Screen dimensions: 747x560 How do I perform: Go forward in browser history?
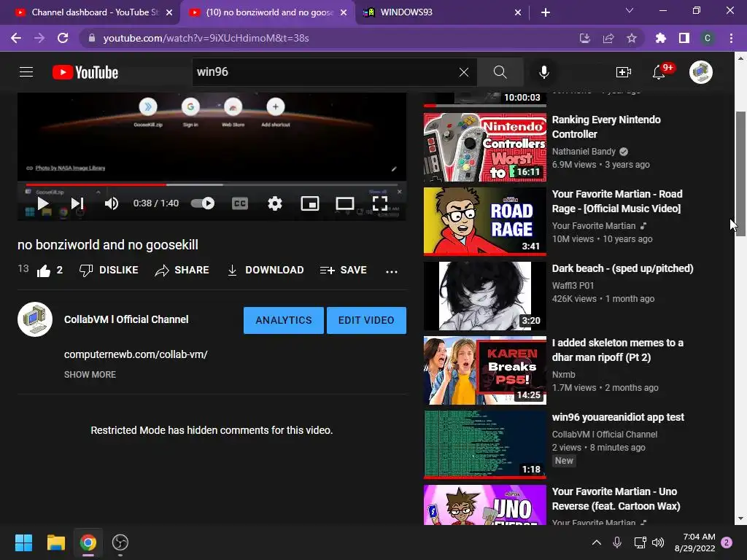pos(39,38)
